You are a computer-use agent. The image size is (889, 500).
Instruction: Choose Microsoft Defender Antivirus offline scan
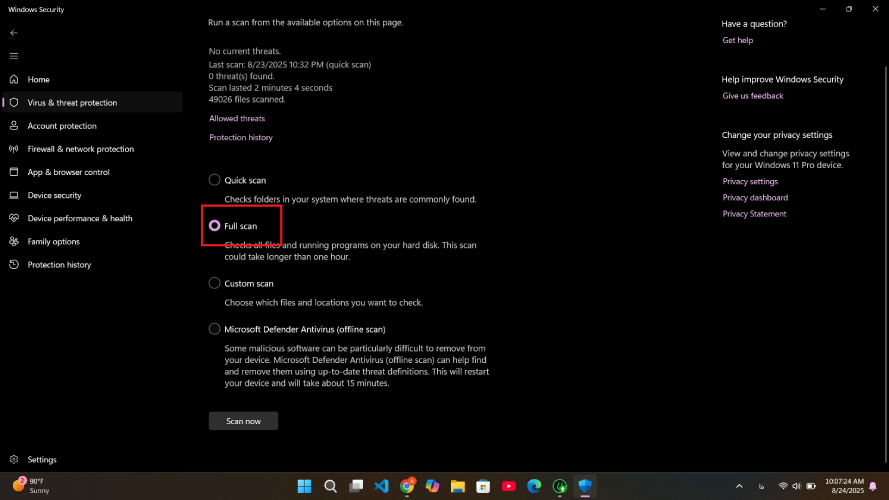click(215, 329)
